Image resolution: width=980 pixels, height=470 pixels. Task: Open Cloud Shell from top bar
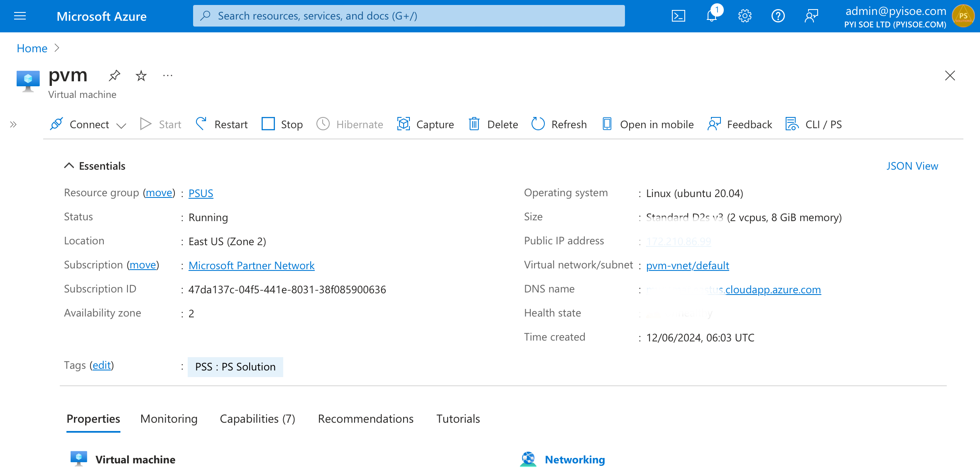coord(678,16)
